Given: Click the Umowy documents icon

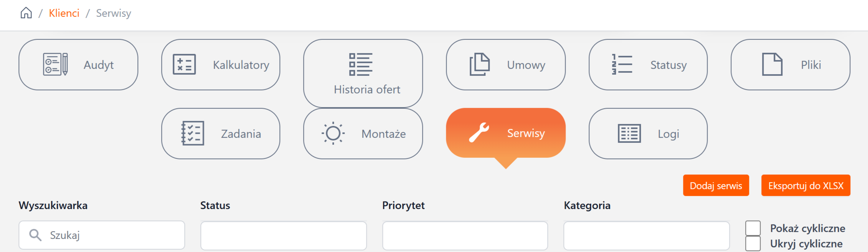Looking at the screenshot, I should point(480,64).
